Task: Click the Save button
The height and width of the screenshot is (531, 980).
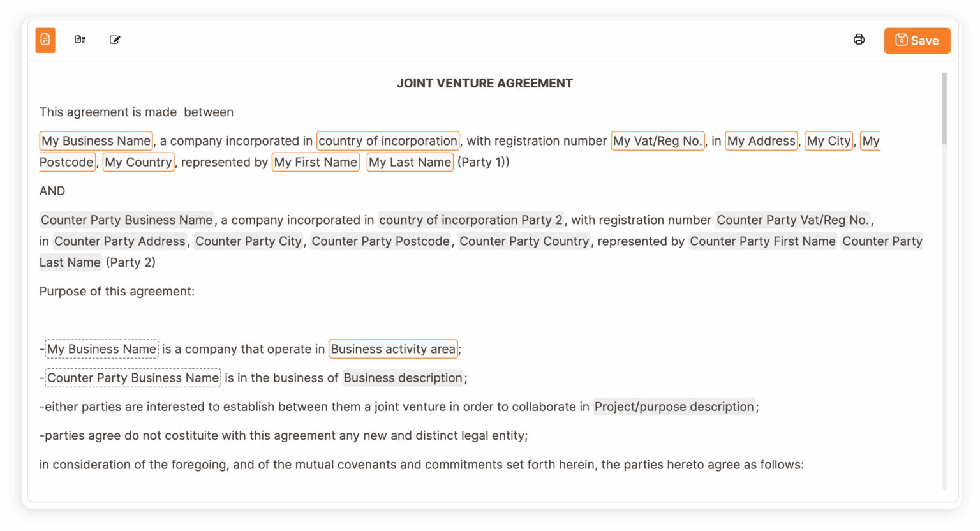Action: point(917,40)
